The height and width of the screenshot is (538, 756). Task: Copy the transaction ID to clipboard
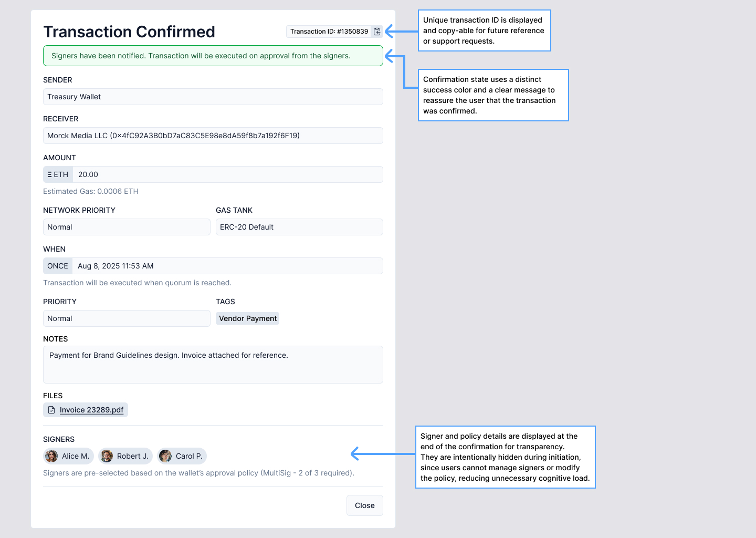click(x=377, y=32)
